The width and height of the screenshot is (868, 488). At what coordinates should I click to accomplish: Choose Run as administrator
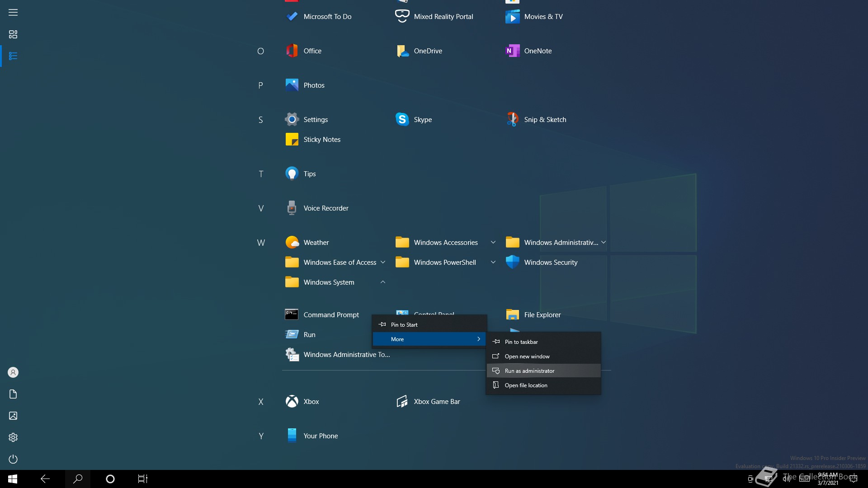(x=543, y=371)
